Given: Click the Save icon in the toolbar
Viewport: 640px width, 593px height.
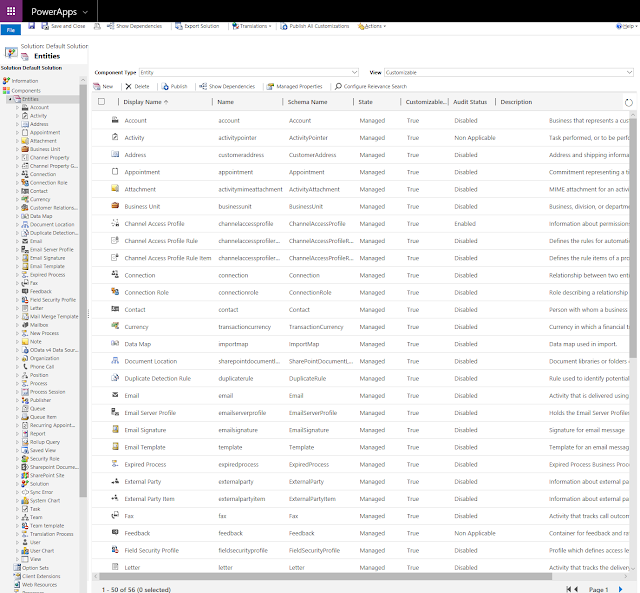Looking at the screenshot, I should tap(31, 26).
